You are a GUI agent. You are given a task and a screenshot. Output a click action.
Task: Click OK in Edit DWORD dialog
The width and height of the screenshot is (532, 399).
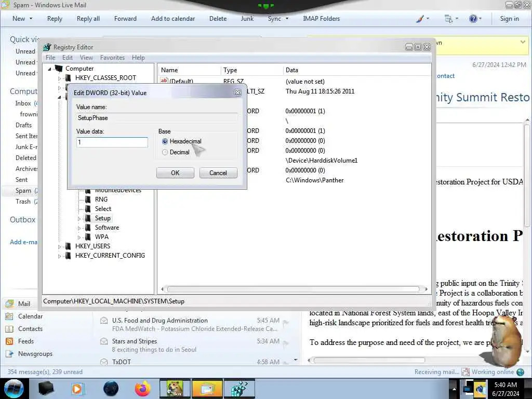point(175,172)
